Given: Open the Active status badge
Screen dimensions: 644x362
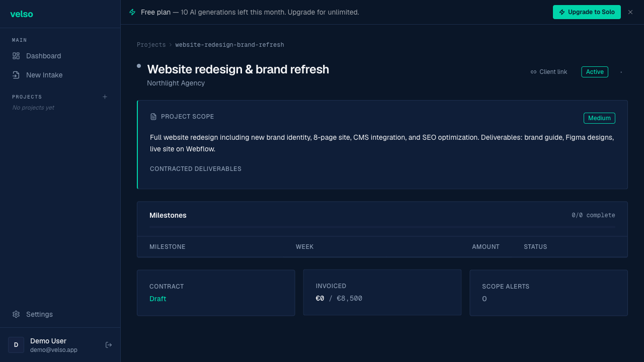Looking at the screenshot, I should pyautogui.click(x=594, y=71).
